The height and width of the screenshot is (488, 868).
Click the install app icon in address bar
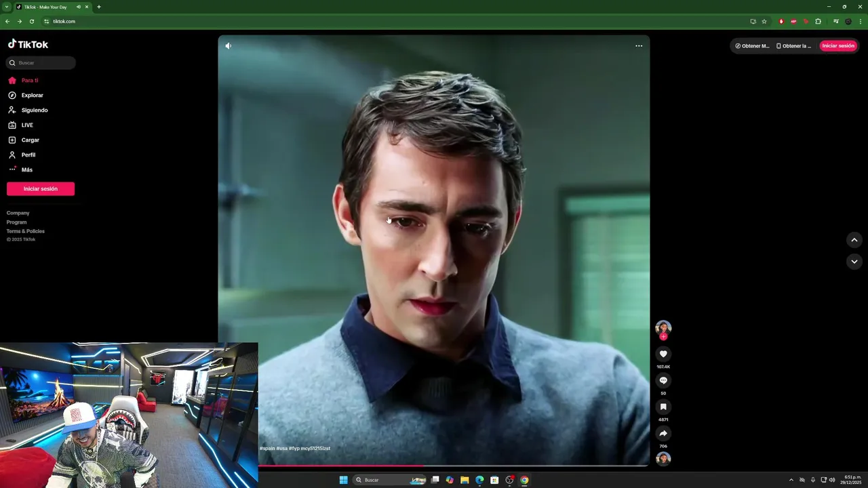753,22
